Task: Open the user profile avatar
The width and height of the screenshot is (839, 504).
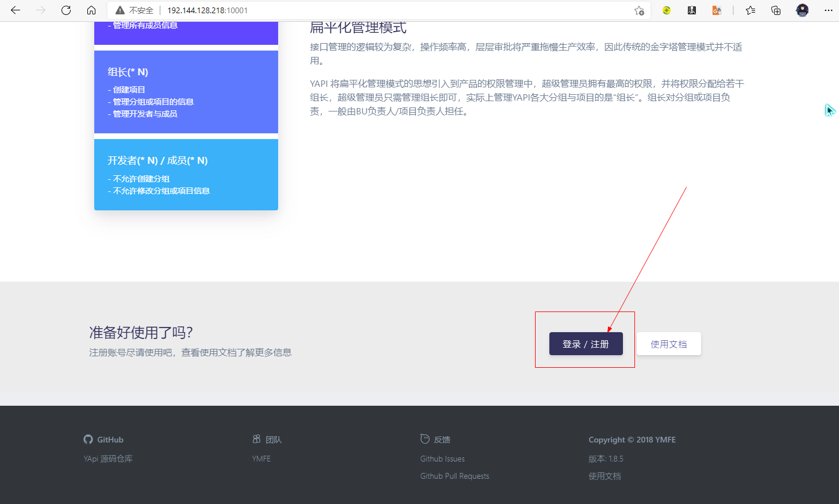Action: pyautogui.click(x=802, y=10)
